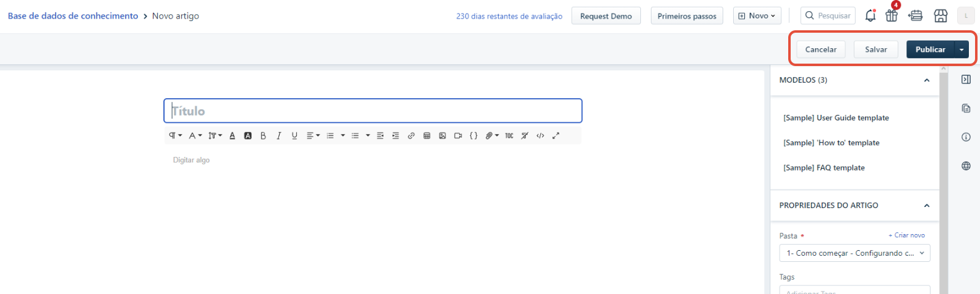
Task: Click the Publicar button
Action: [x=930, y=49]
